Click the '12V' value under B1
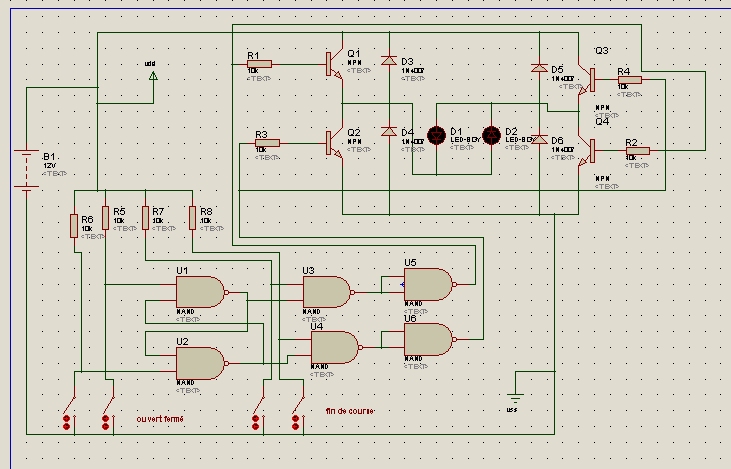The width and height of the screenshot is (731, 469). pyautogui.click(x=49, y=166)
